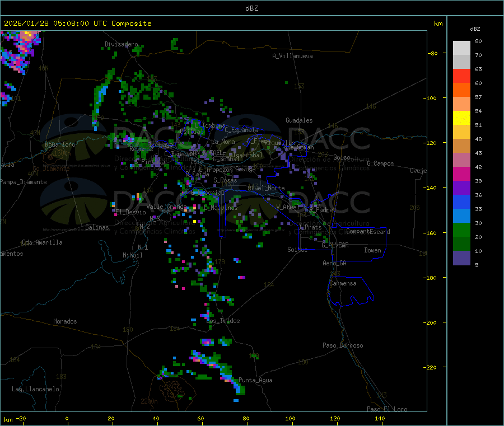The image size is (504, 426).
Task: Click the 'Paso_Barroso' label
Action: coord(343,345)
